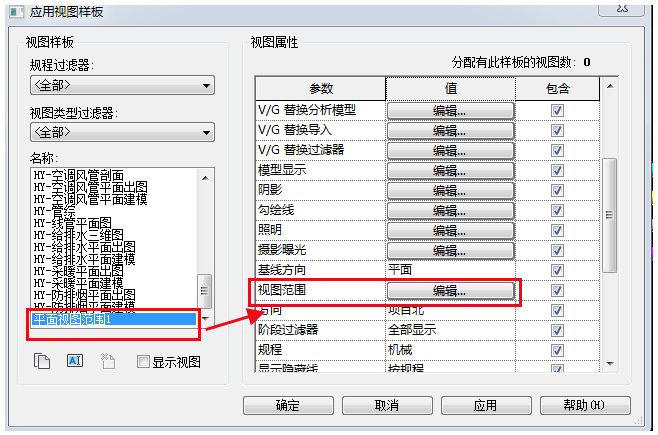Click the properties table scroll-down arrow

pyautogui.click(x=611, y=363)
